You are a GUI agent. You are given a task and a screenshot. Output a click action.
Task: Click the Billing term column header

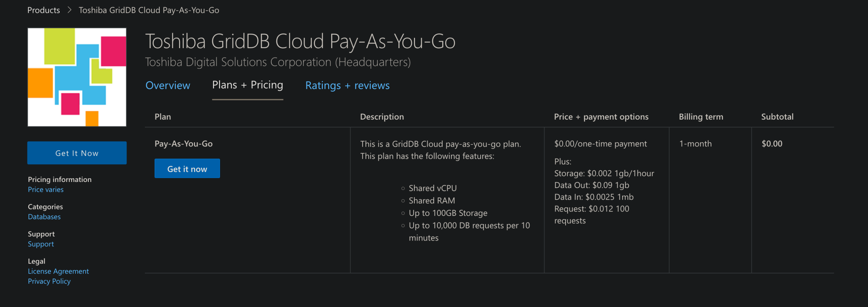[x=701, y=117]
